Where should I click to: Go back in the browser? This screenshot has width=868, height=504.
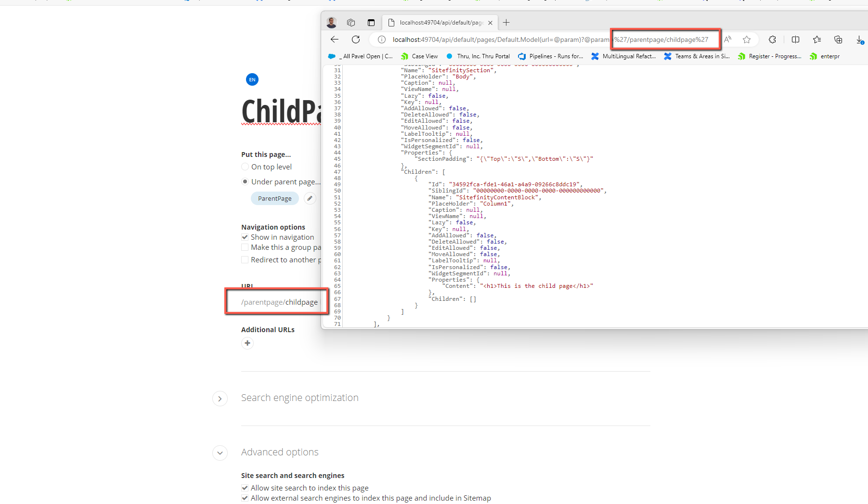click(x=335, y=39)
